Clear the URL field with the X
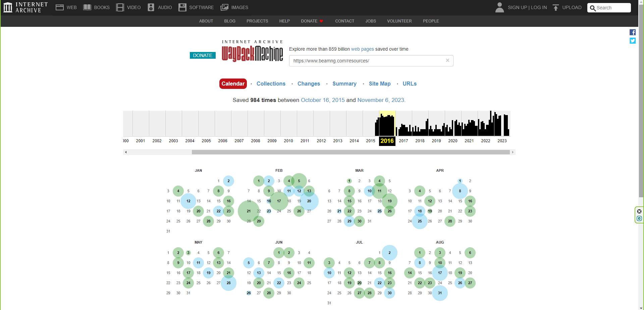 (x=447, y=60)
